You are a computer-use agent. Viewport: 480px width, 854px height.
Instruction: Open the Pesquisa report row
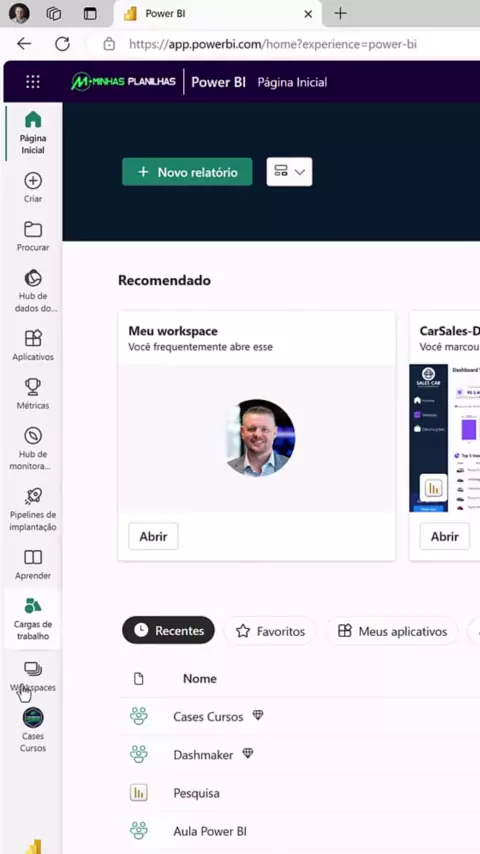click(300, 792)
